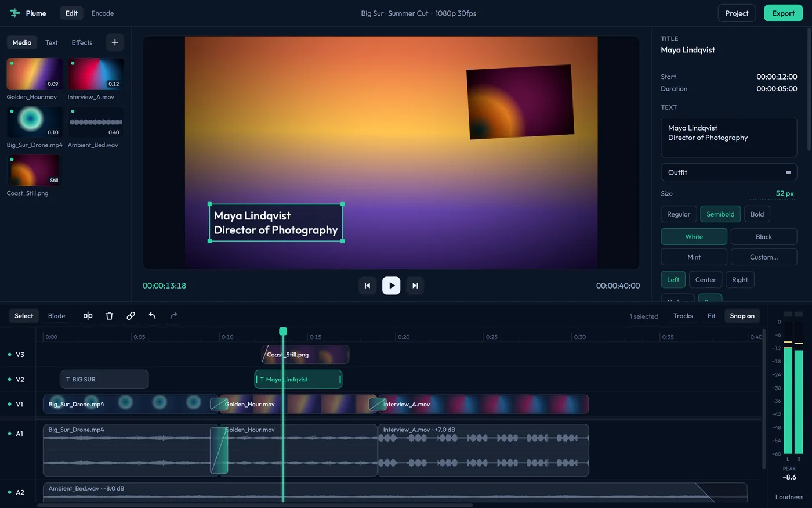Open the Text tab in media panel
812x508 pixels.
[52, 42]
